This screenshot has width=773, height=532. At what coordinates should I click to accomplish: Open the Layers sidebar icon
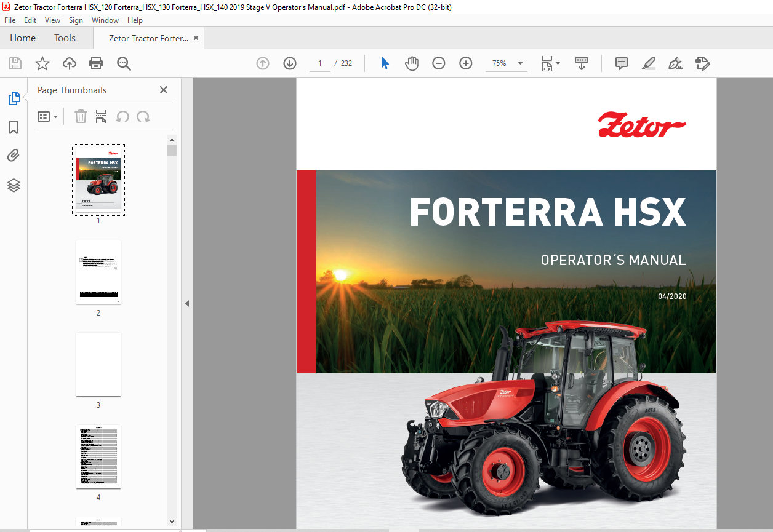pos(14,185)
